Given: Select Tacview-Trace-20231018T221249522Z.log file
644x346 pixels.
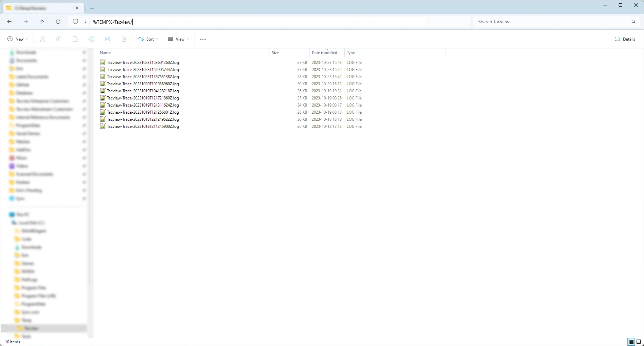Looking at the screenshot, I should tap(143, 119).
